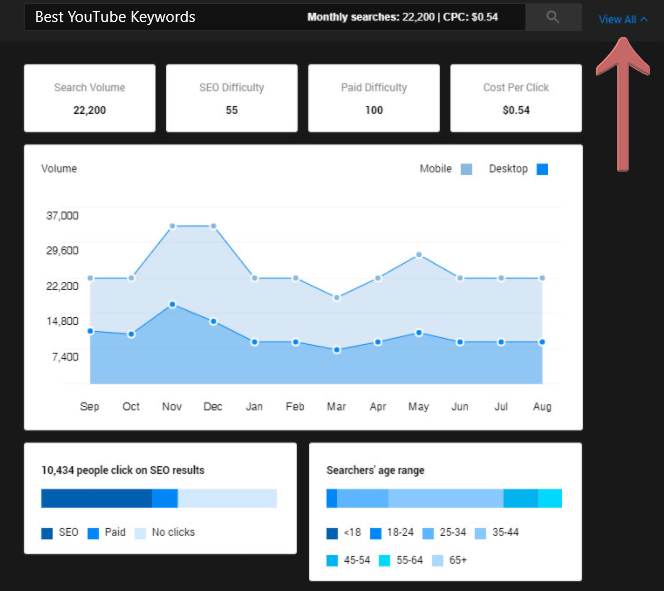Click the Searchers' age range heading
The image size is (664, 591).
point(375,470)
